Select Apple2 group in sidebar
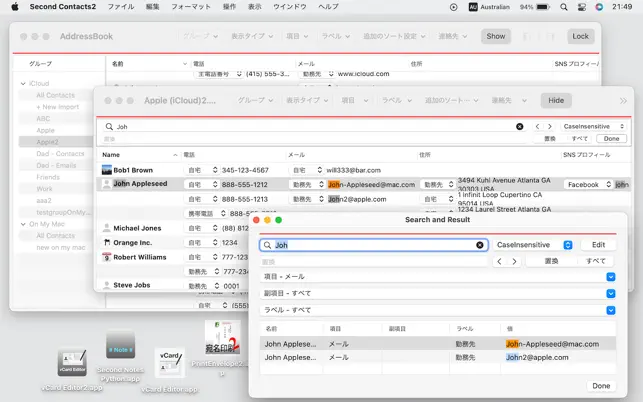Image resolution: width=643 pixels, height=402 pixels. pyautogui.click(x=56, y=142)
